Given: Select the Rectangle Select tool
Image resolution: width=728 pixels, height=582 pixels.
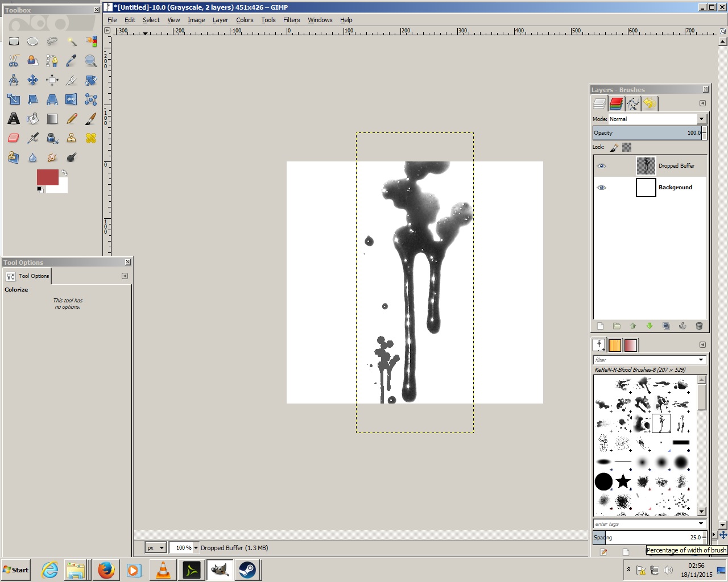Looking at the screenshot, I should (x=14, y=41).
